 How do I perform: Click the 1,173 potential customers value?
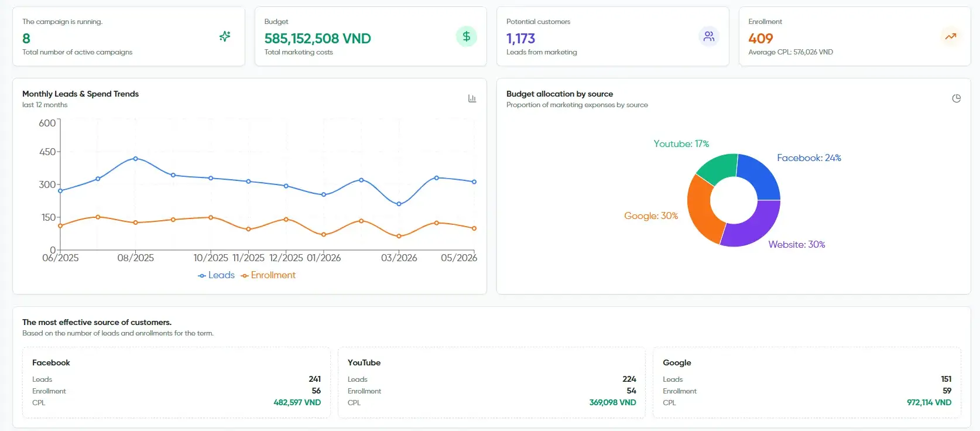[520, 39]
